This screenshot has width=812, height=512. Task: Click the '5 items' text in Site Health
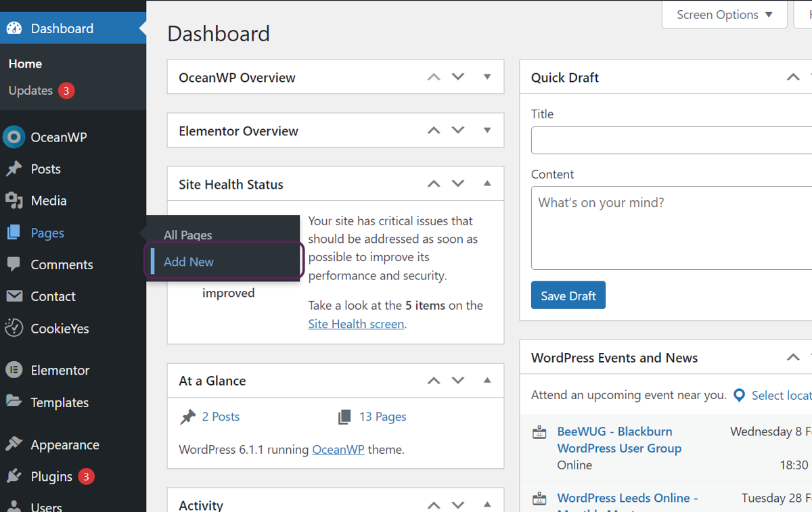(x=425, y=306)
